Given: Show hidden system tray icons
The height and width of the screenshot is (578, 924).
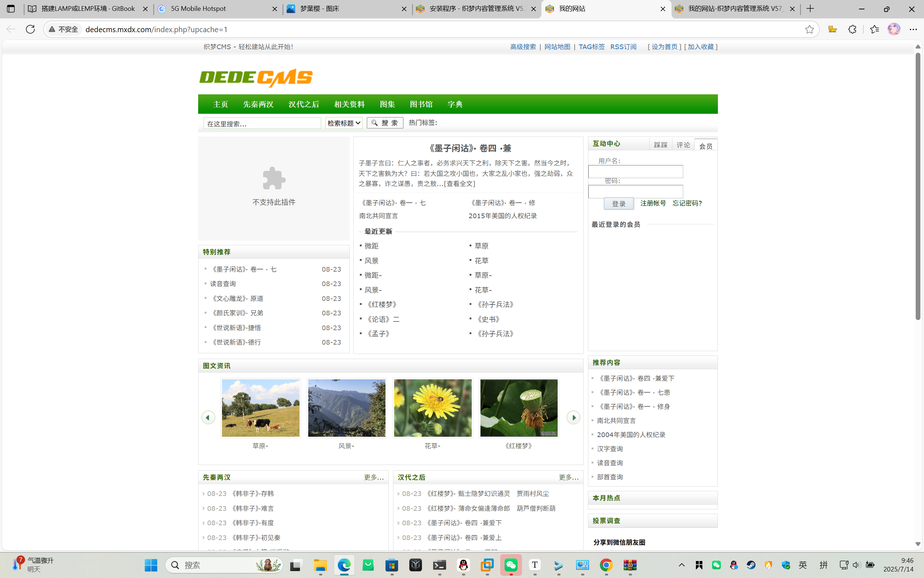Looking at the screenshot, I should point(681,565).
